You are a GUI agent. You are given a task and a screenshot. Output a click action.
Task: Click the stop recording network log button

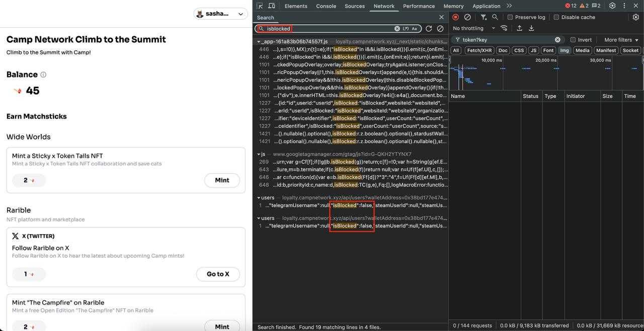coord(456,17)
